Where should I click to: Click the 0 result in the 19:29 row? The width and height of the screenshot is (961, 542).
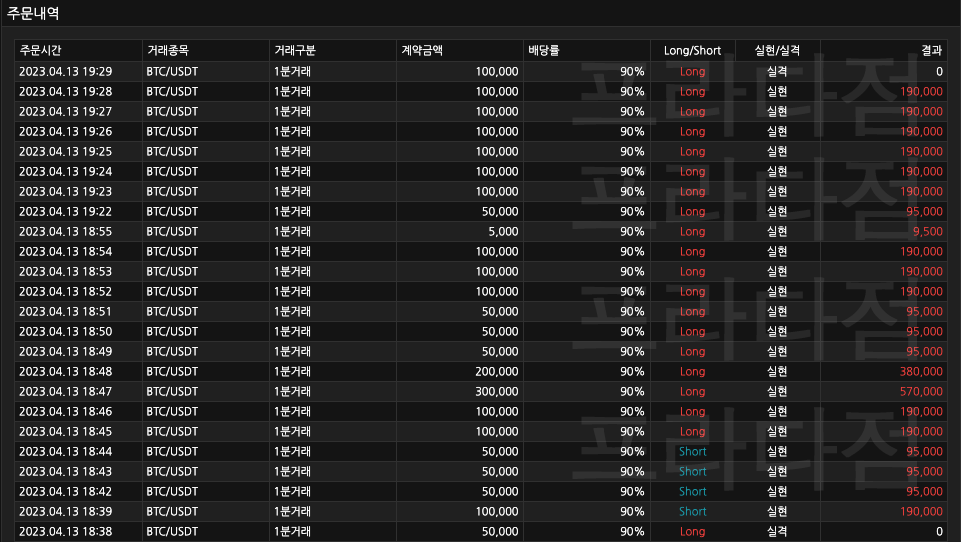coord(939,71)
